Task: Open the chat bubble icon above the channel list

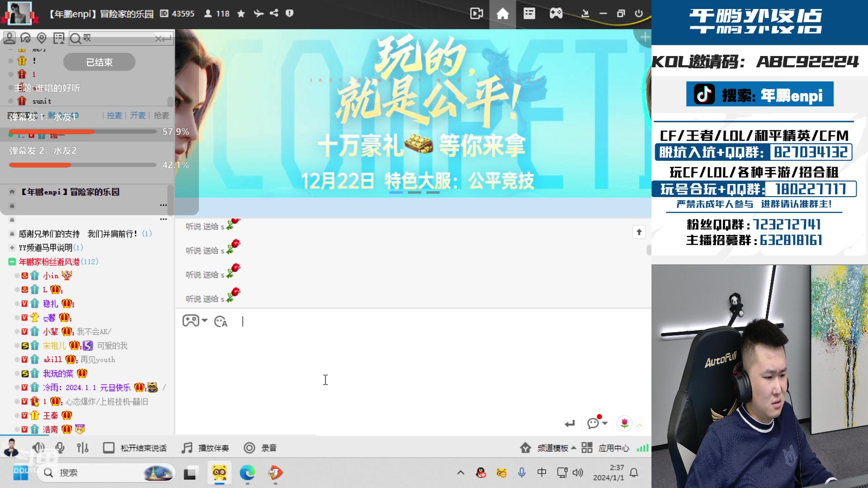Action: (26, 38)
